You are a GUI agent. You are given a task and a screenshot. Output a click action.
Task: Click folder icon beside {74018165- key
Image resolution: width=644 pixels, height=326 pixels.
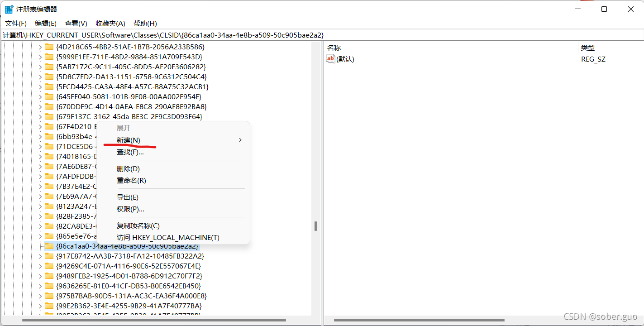point(49,156)
